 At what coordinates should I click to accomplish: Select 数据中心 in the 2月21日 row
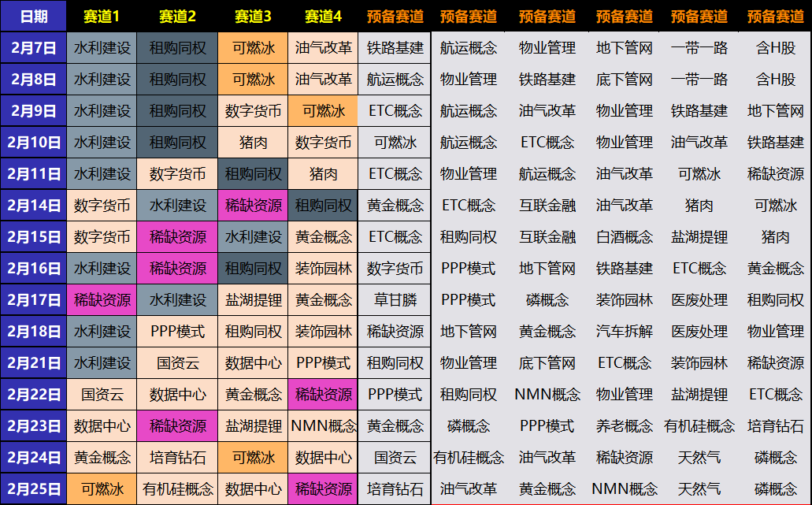click(x=253, y=363)
